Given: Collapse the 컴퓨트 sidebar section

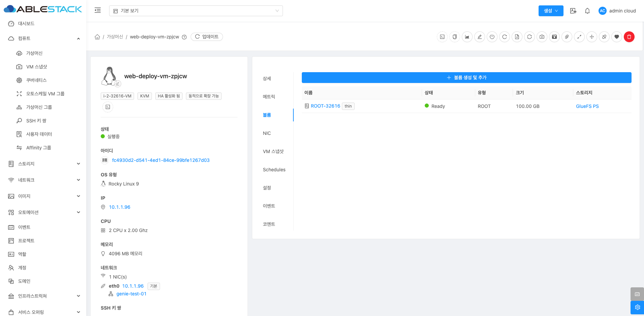Looking at the screenshot, I should [78, 38].
